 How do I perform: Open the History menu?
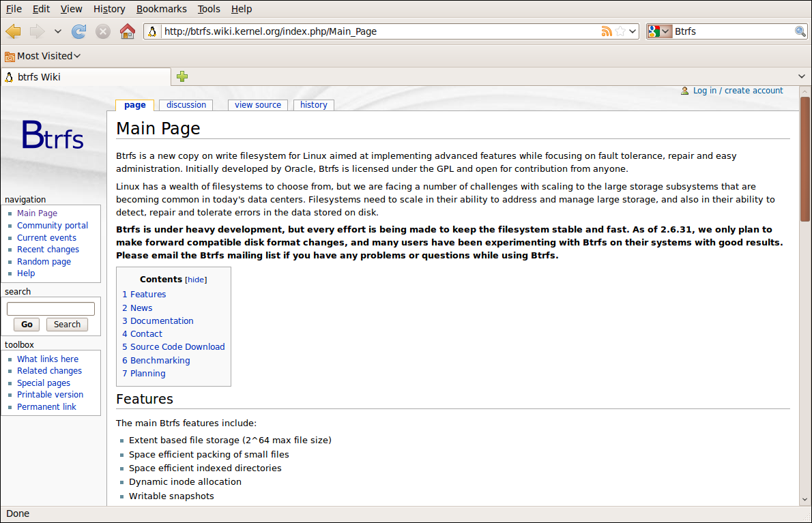[109, 9]
